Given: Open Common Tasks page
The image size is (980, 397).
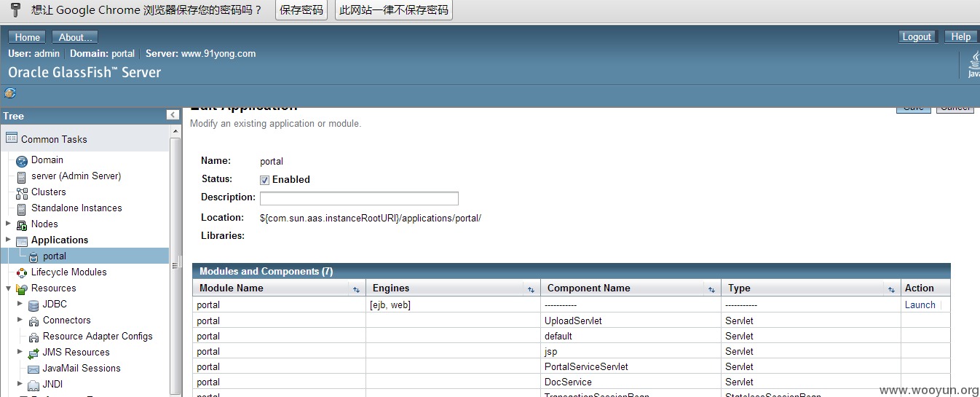Looking at the screenshot, I should (x=54, y=139).
